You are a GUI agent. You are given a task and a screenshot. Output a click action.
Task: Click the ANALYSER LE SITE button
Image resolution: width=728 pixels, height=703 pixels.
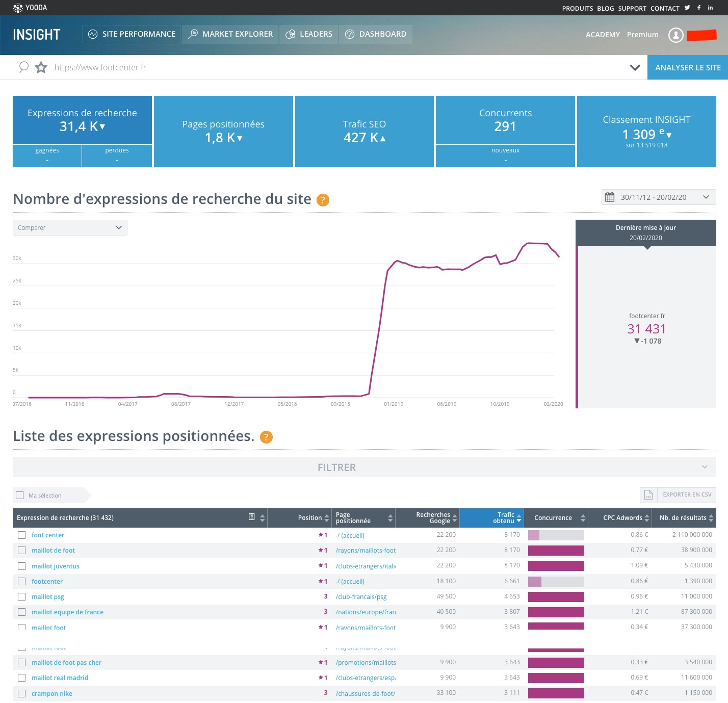coord(688,67)
